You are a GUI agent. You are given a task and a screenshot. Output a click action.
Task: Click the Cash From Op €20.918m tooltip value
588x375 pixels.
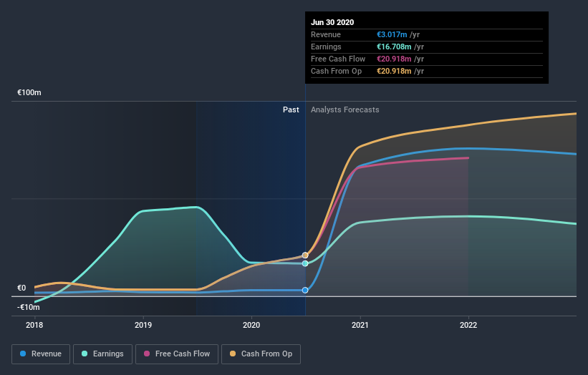pyautogui.click(x=394, y=71)
